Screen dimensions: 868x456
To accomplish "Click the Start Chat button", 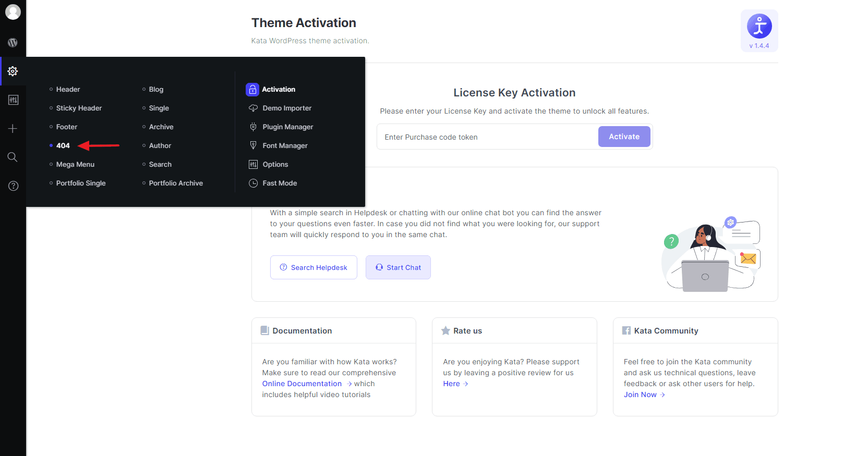I will [398, 267].
